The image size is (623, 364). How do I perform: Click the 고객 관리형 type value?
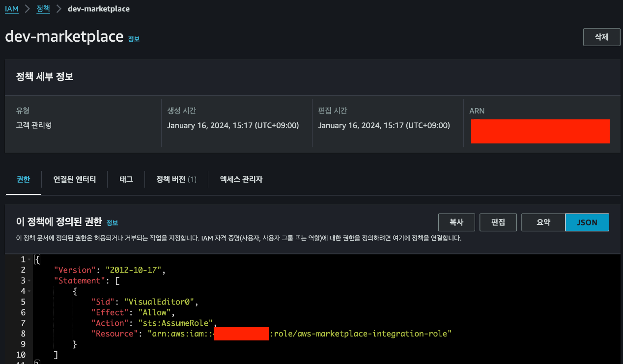pos(34,125)
